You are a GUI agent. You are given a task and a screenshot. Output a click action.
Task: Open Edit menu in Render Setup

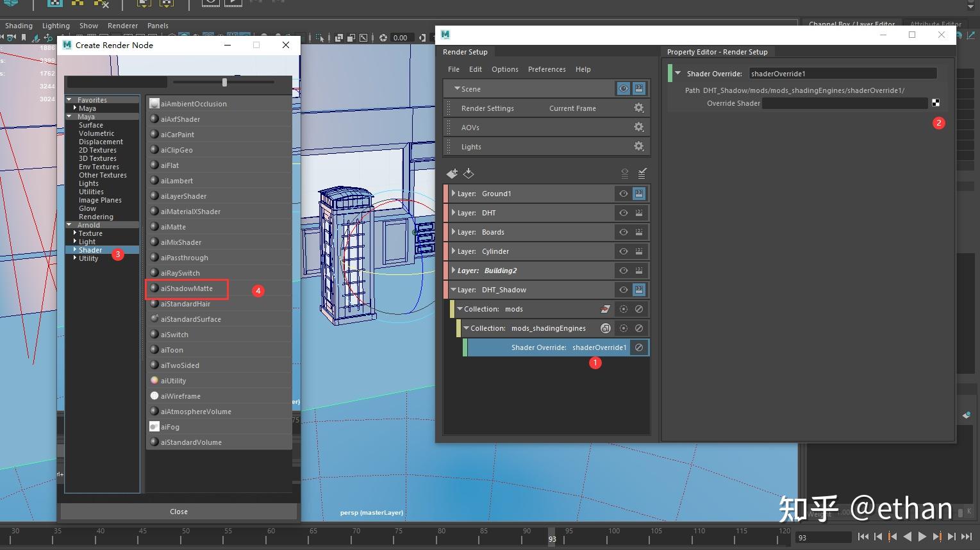[x=476, y=69]
